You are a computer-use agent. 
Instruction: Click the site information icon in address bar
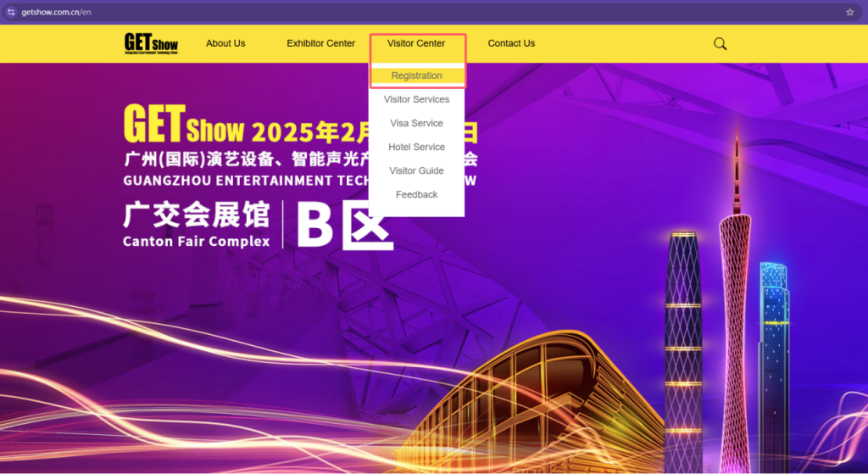[x=10, y=12]
